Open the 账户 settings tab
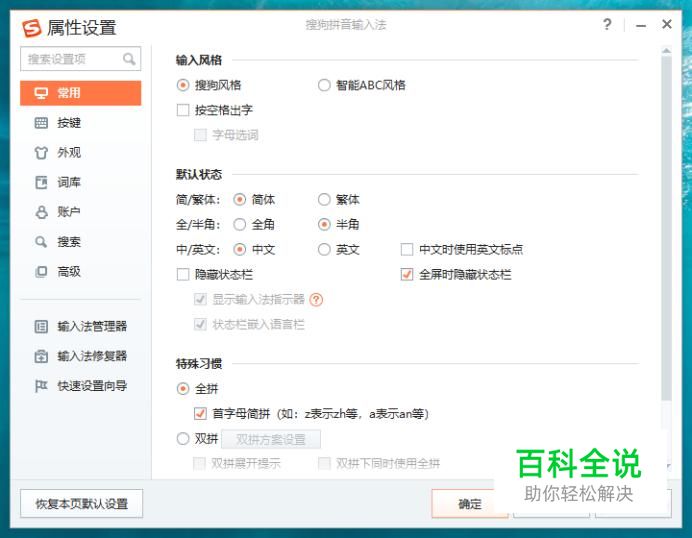The width and height of the screenshot is (692, 538). point(81,212)
